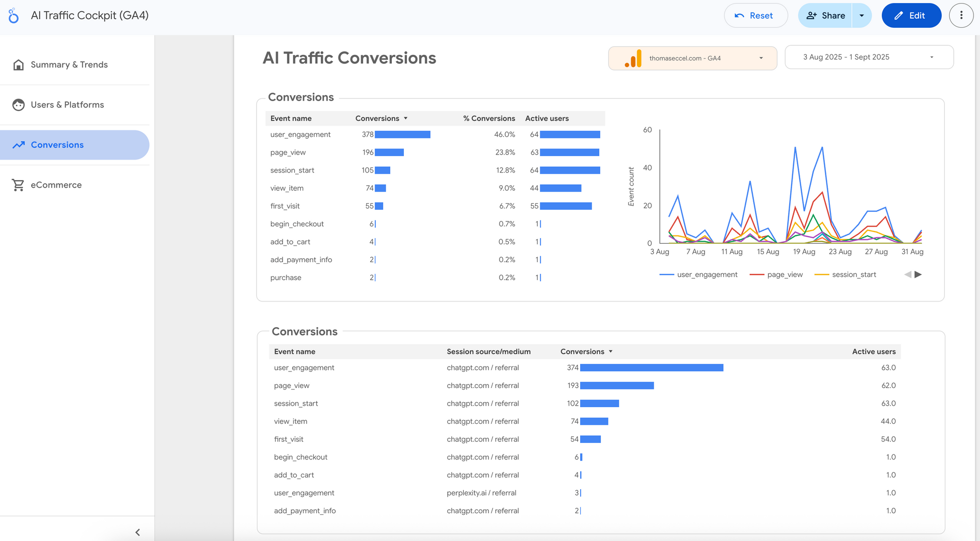Open the Summary & Trends page via home icon

click(x=18, y=64)
